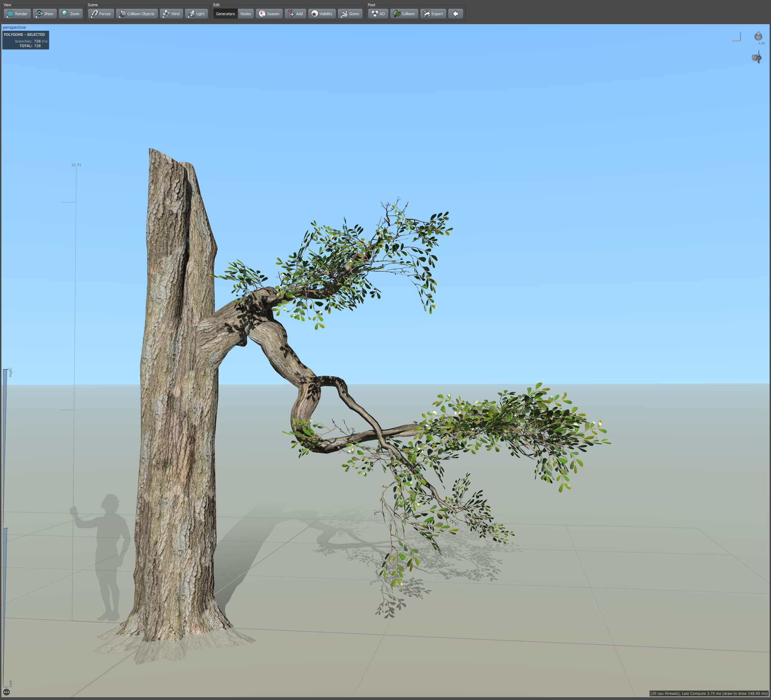Switch to Generators edit mode
Viewport: 771px width, 700px height.
tap(225, 14)
